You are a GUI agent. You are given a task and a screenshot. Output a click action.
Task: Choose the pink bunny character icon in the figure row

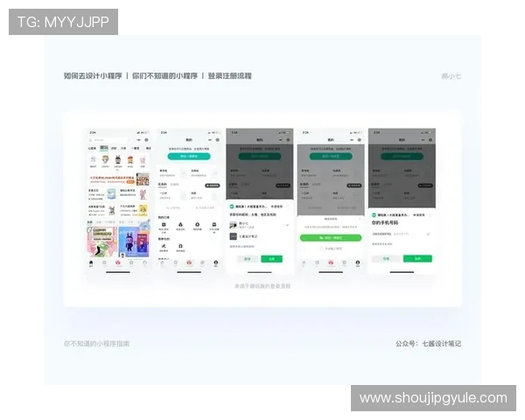point(143,160)
